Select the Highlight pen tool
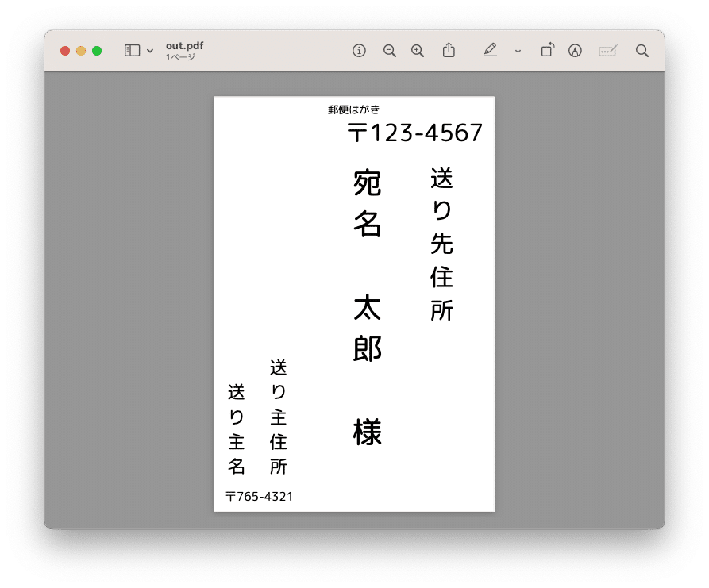The image size is (709, 588). coord(490,50)
